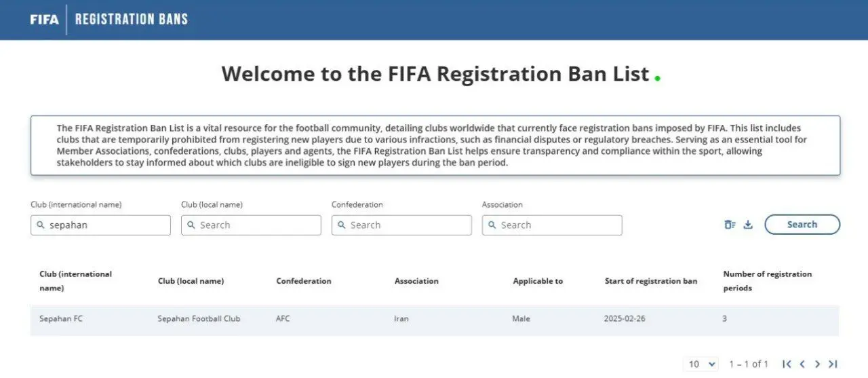Screen dimensions: 868x378
Task: Go to the next results page
Action: click(817, 364)
